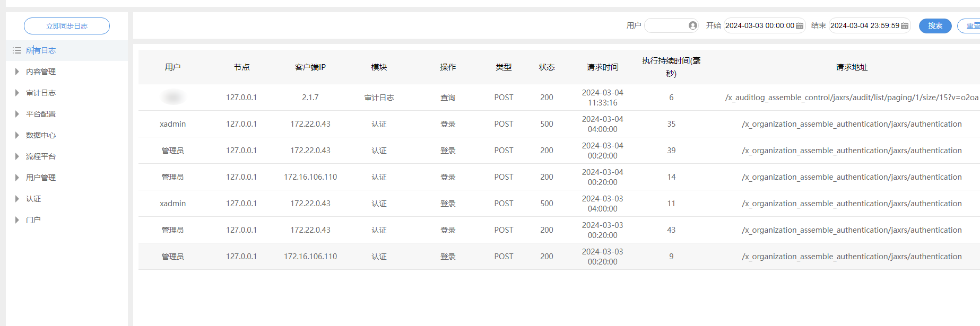Image resolution: width=980 pixels, height=326 pixels.
Task: Expand the 内容管理 tree node
Action: tap(17, 72)
